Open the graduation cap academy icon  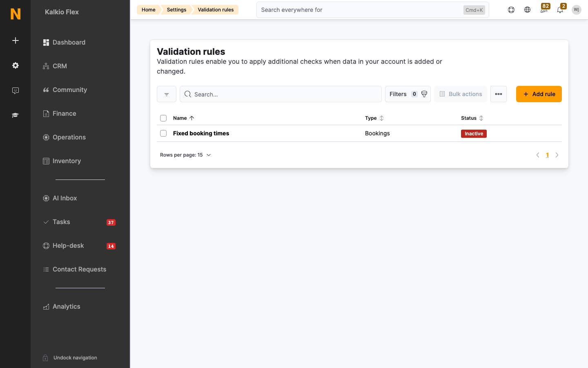click(x=16, y=115)
